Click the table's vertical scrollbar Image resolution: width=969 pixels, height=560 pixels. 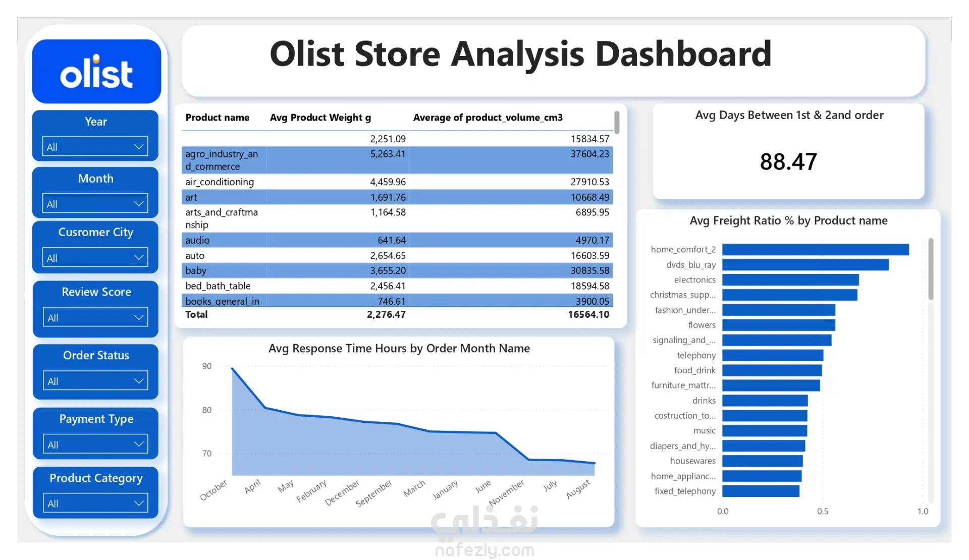pyautogui.click(x=617, y=123)
